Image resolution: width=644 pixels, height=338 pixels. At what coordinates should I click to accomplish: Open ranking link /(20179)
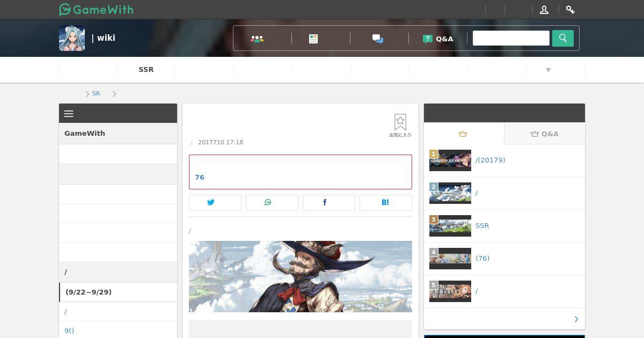point(490,160)
